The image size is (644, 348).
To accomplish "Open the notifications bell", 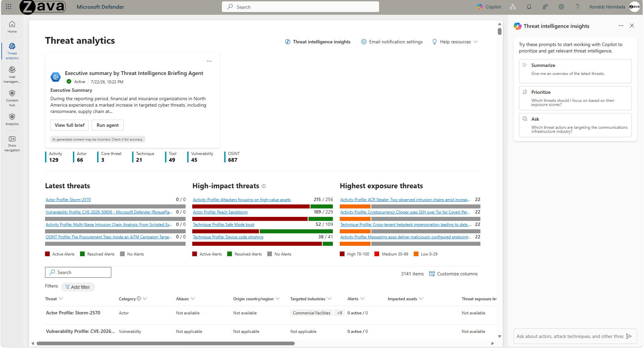I will (529, 7).
